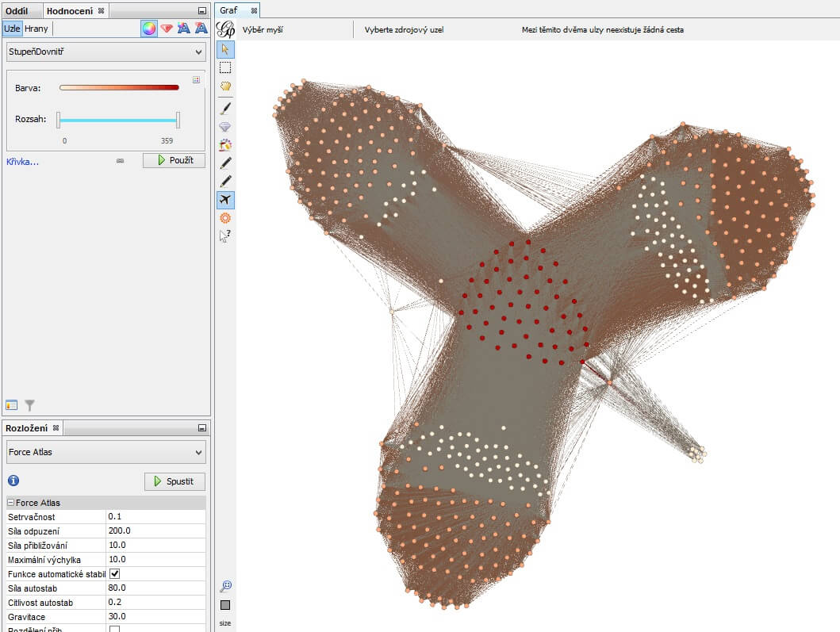This screenshot has height=632, width=840.
Task: Select the diamond node sizer tool
Action: coord(225,126)
